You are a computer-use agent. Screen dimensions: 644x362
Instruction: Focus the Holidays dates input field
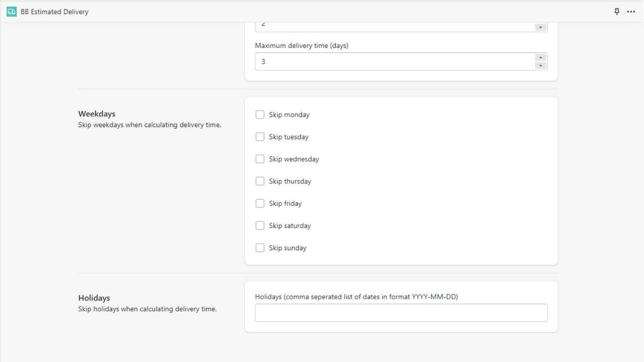[401, 313]
